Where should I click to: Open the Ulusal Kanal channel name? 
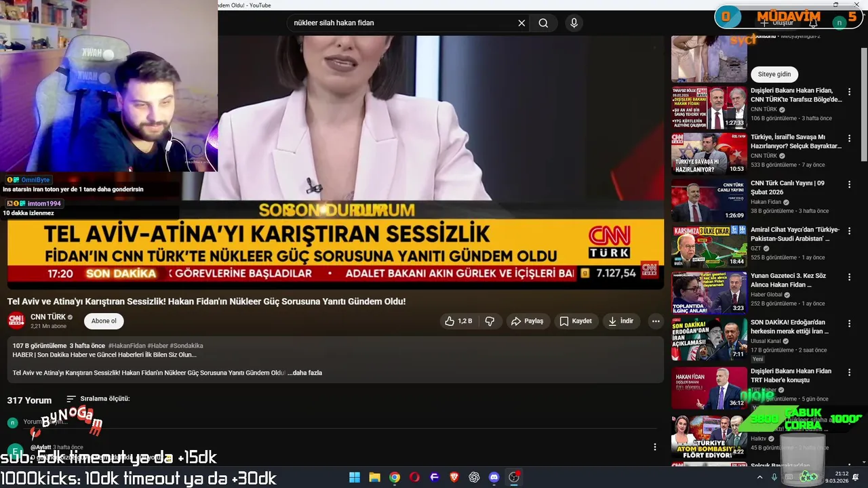point(766,341)
